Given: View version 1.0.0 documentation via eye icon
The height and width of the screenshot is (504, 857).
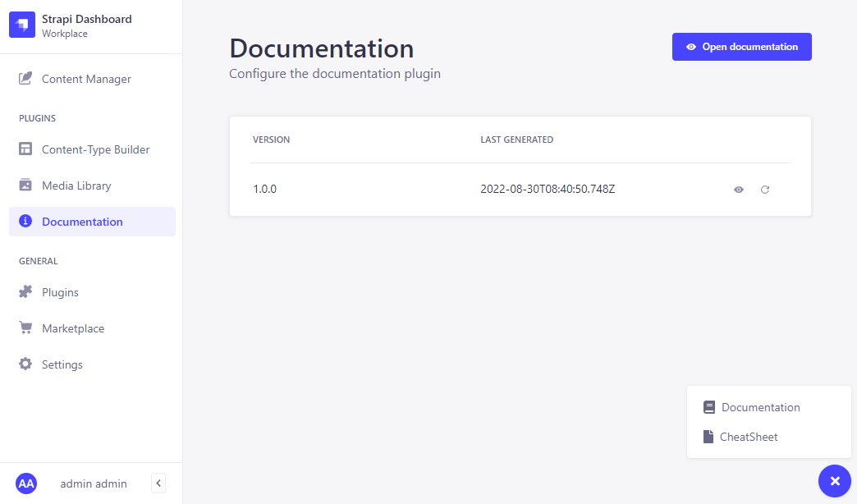Looking at the screenshot, I should [x=739, y=190].
